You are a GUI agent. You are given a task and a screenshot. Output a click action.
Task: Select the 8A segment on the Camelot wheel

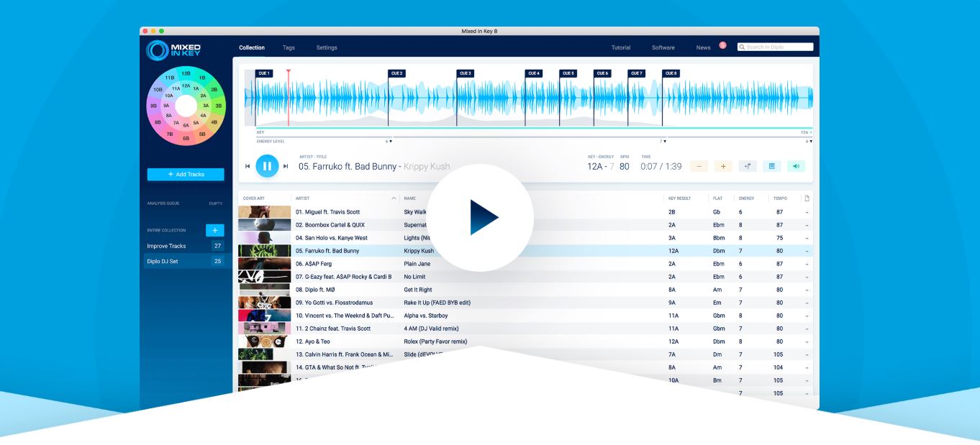[x=168, y=115]
